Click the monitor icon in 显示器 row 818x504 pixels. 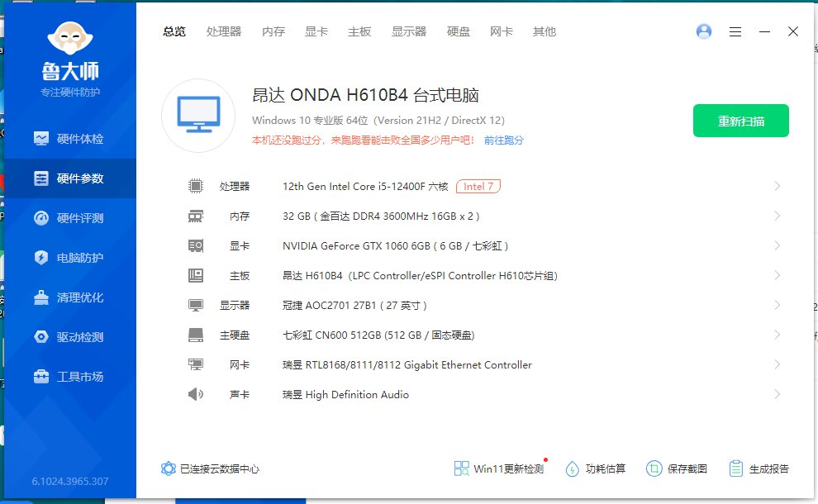pos(196,305)
